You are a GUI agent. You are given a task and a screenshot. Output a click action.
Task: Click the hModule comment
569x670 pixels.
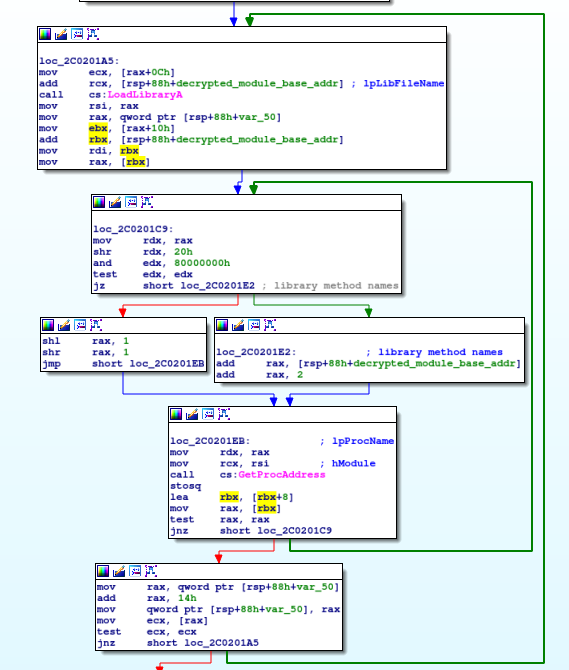pyautogui.click(x=353, y=463)
